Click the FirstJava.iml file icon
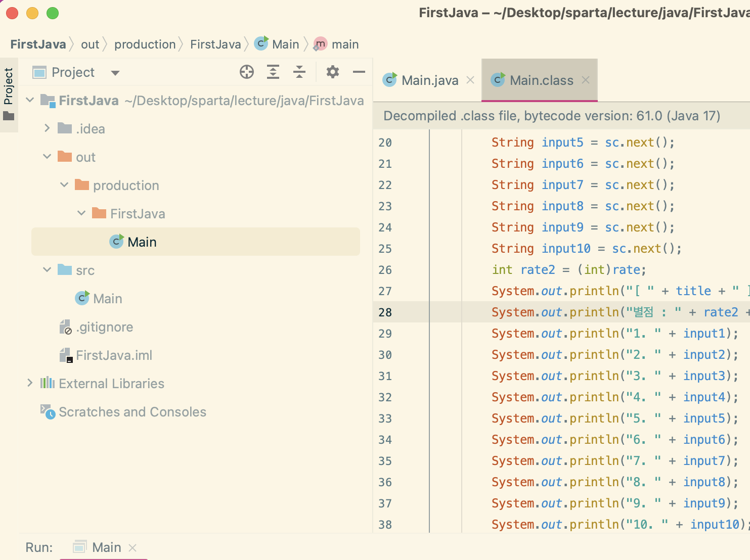 [x=66, y=355]
